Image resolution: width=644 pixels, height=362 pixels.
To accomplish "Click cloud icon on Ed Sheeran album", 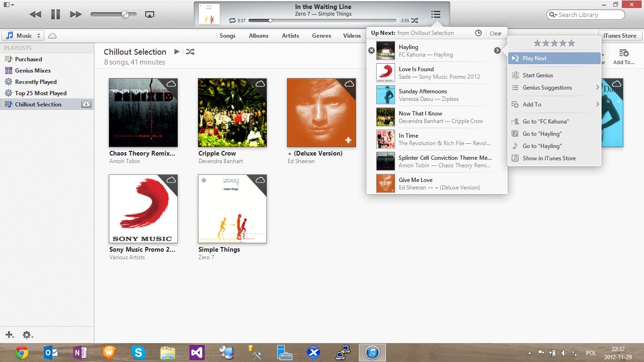I will (349, 83).
